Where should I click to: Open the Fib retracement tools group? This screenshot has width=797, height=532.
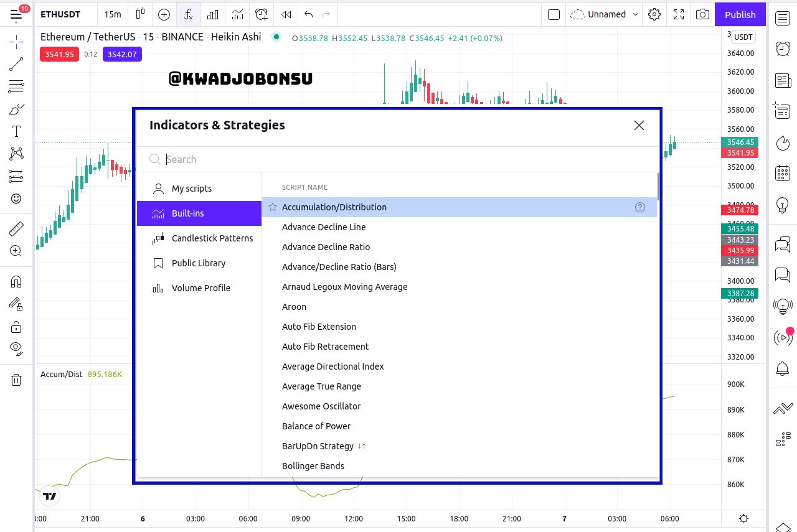16,86
